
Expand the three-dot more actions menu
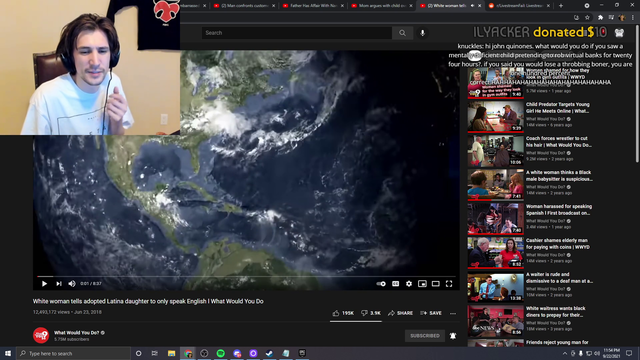(x=453, y=313)
